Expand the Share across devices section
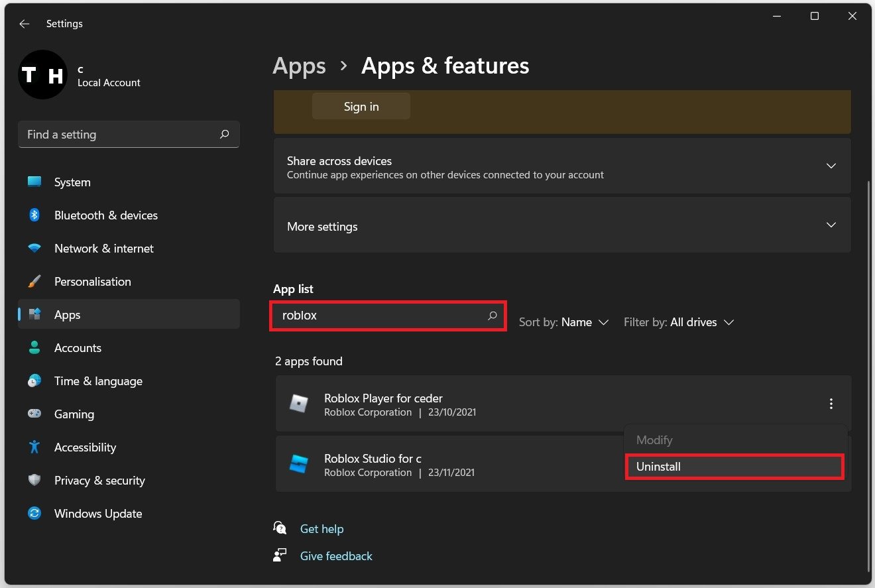This screenshot has width=875, height=588. click(831, 166)
